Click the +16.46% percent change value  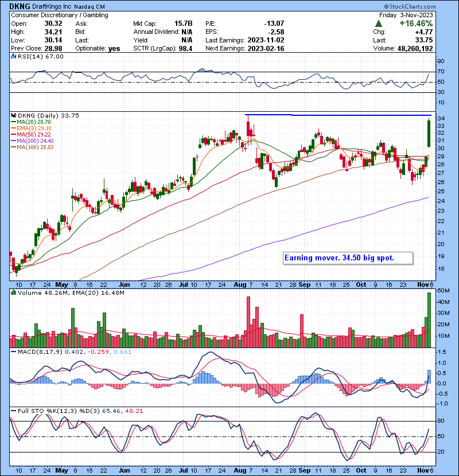416,24
